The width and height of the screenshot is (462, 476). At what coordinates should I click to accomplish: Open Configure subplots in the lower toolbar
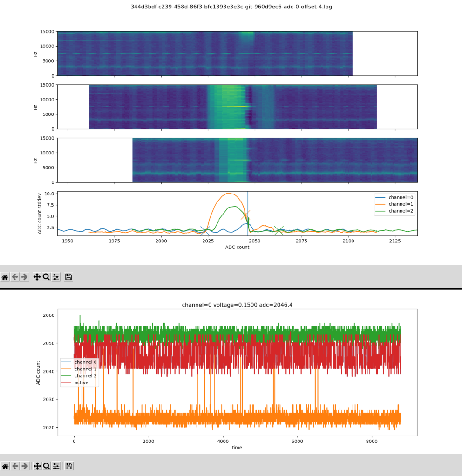tap(56, 466)
